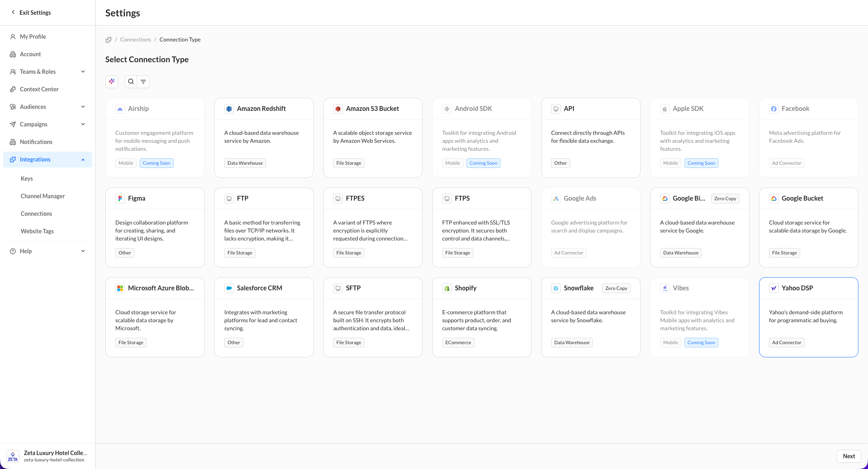Expand the Campaigns chevron

click(83, 124)
